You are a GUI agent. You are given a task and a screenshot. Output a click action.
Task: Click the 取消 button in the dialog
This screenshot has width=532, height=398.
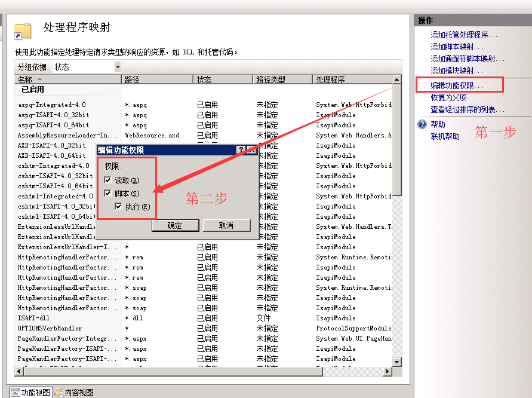[x=227, y=225]
